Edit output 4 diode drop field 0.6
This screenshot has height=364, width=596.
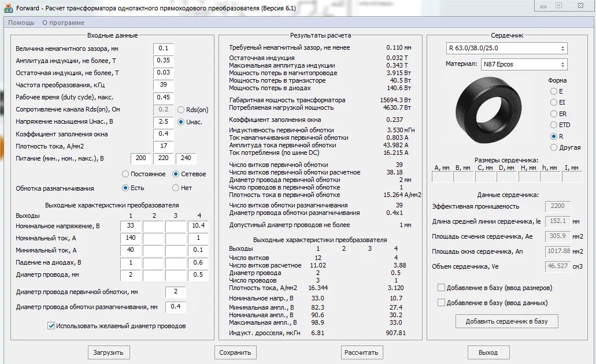click(198, 263)
